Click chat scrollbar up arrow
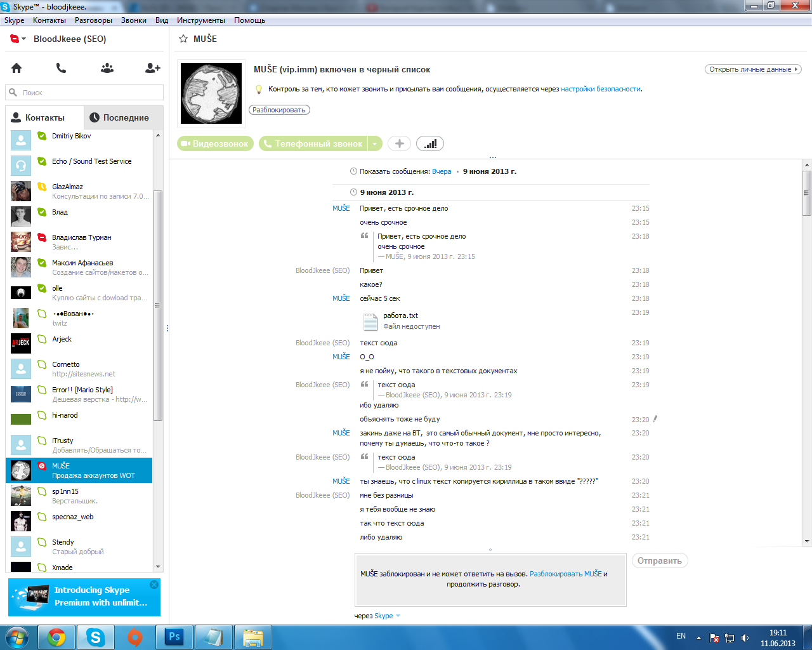Viewport: 812px width, 650px height. tap(807, 165)
